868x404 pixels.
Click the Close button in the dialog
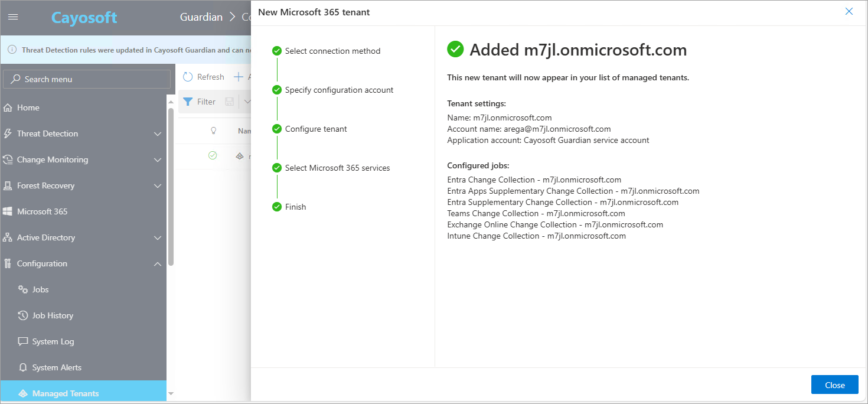[x=835, y=385]
